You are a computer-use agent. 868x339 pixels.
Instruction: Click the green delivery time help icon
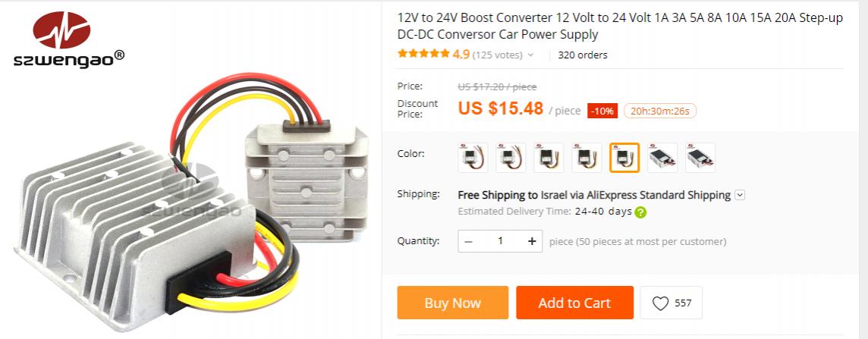(x=640, y=212)
